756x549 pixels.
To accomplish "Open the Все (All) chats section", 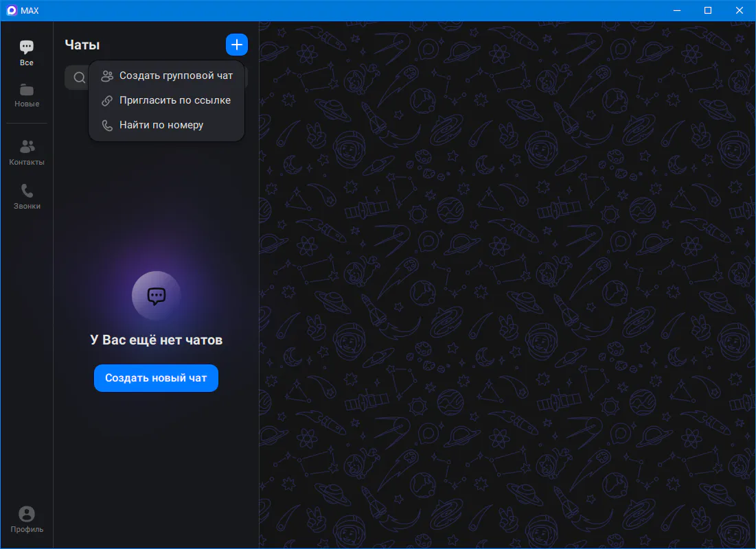I will coord(26,52).
